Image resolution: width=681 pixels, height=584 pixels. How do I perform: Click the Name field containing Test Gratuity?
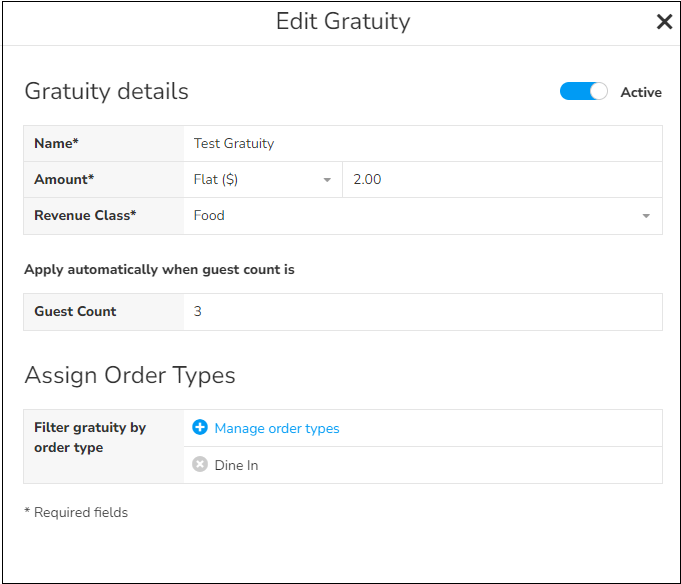click(x=420, y=144)
